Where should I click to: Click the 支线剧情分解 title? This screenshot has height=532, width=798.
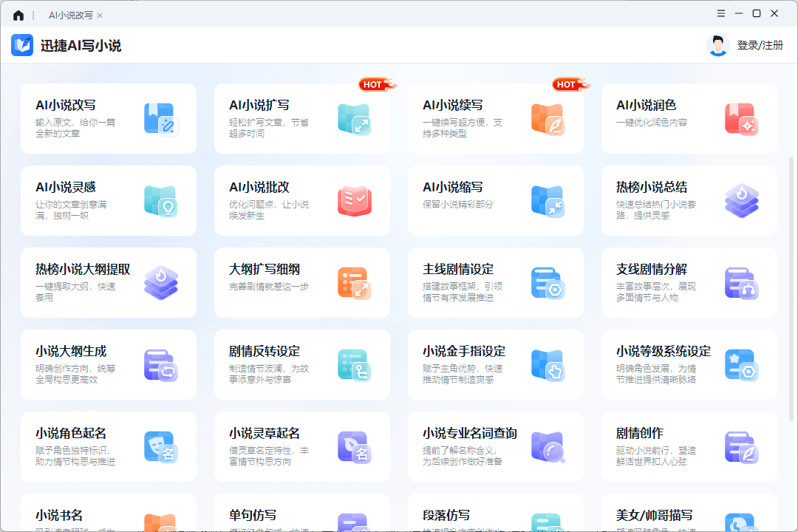(x=652, y=269)
